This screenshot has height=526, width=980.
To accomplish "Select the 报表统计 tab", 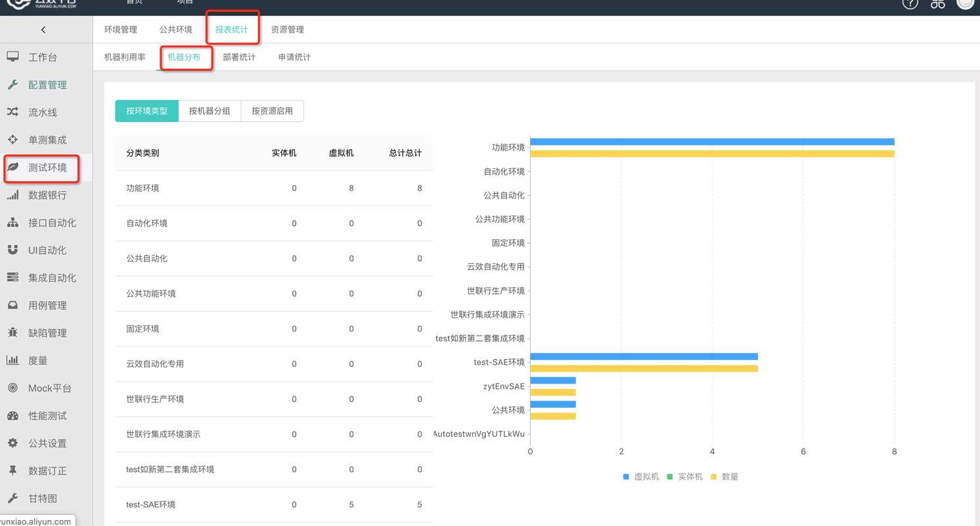I will [x=232, y=30].
